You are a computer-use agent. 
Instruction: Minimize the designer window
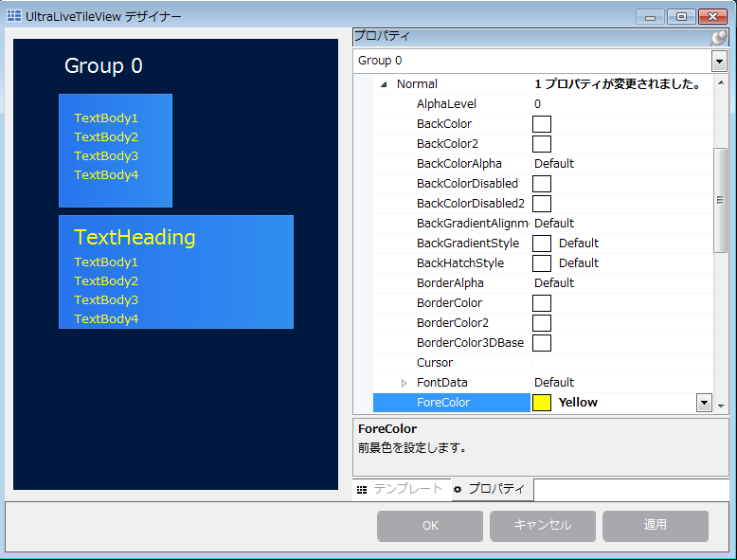click(x=650, y=16)
